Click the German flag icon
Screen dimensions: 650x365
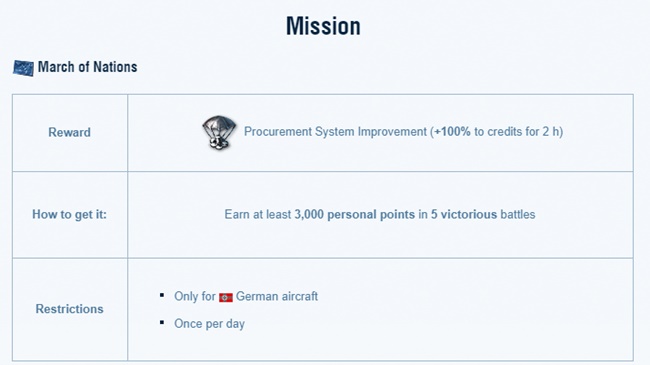coord(226,297)
